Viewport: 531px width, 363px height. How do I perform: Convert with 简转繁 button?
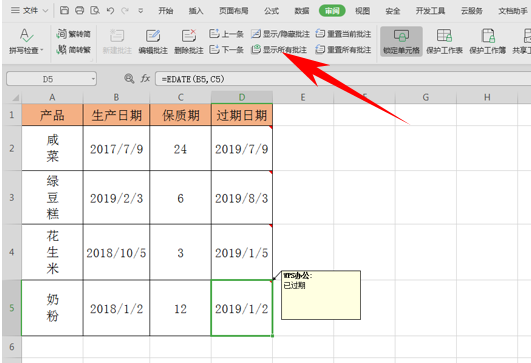(73, 50)
